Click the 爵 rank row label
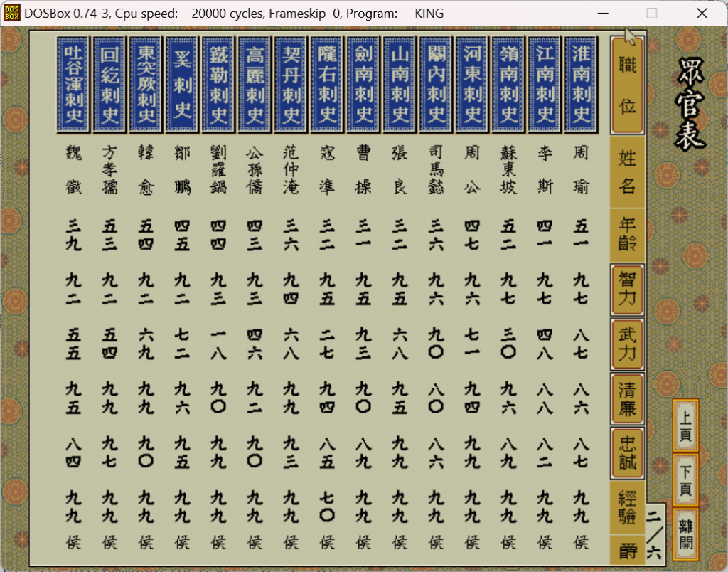 tap(627, 551)
